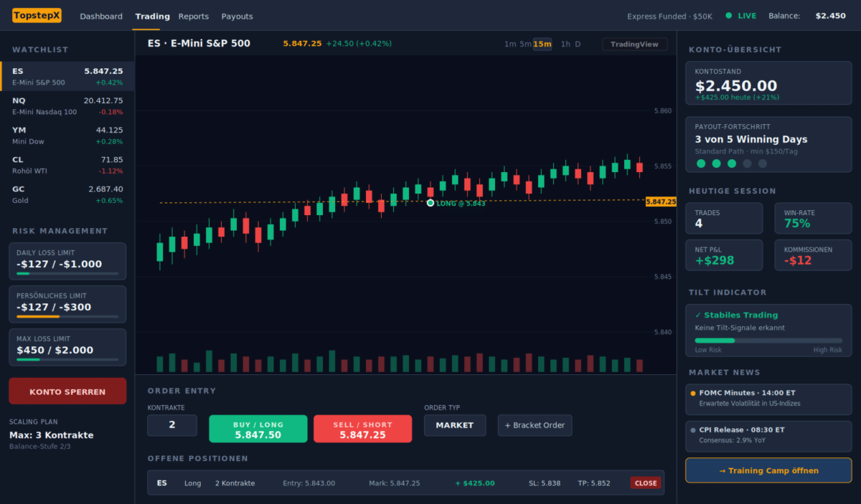Select CL Rohöl WTI in watchlist

click(67, 164)
